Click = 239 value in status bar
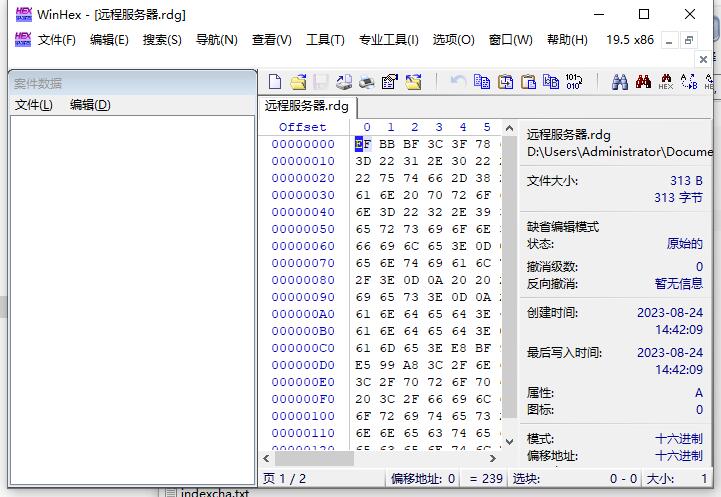The width and height of the screenshot is (721, 497). 486,479
